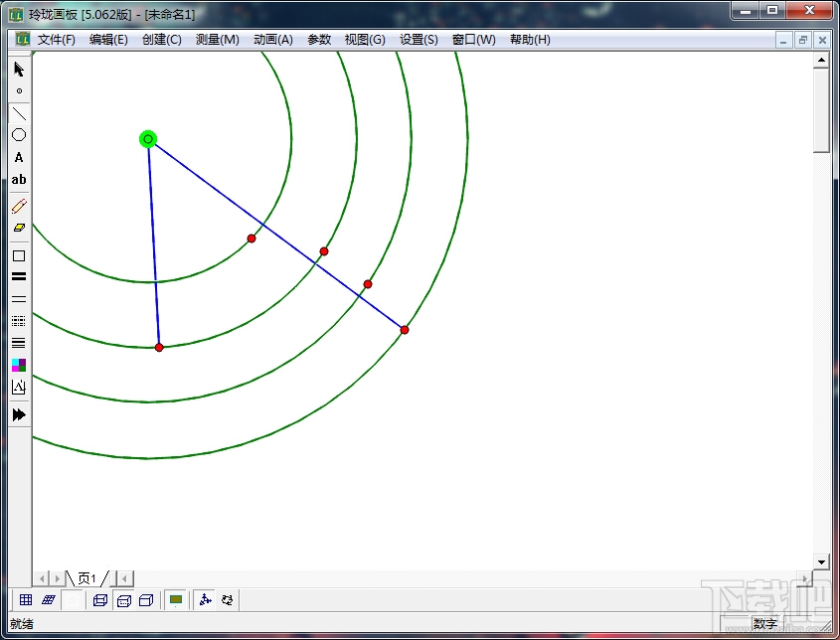Open the 文件(F) menu
840x640 pixels.
[x=56, y=40]
